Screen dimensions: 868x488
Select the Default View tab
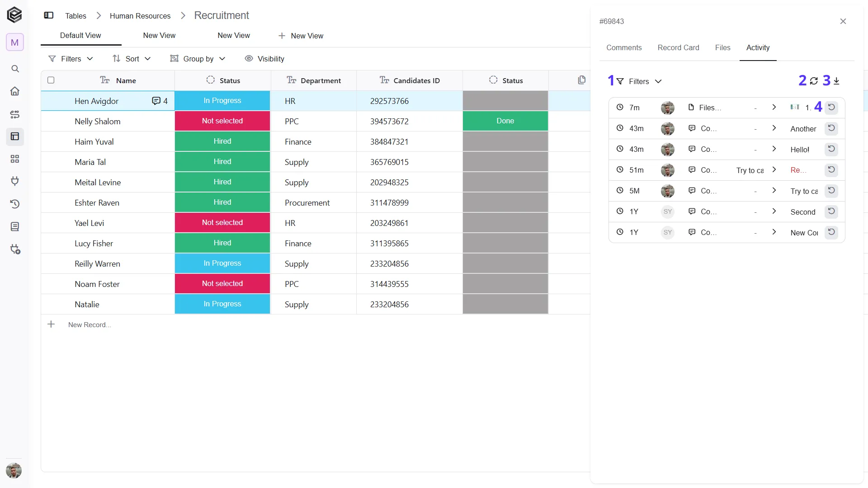pos(80,35)
